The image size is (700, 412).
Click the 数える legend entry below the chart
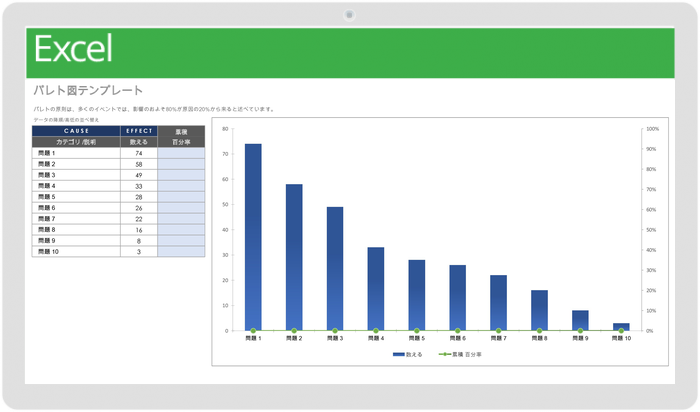click(x=407, y=354)
